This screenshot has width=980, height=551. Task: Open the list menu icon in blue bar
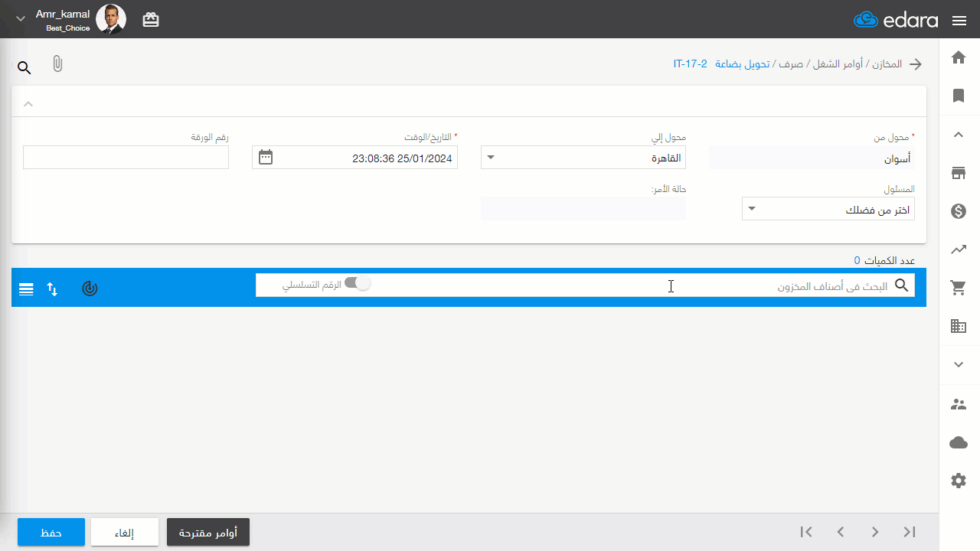(26, 289)
